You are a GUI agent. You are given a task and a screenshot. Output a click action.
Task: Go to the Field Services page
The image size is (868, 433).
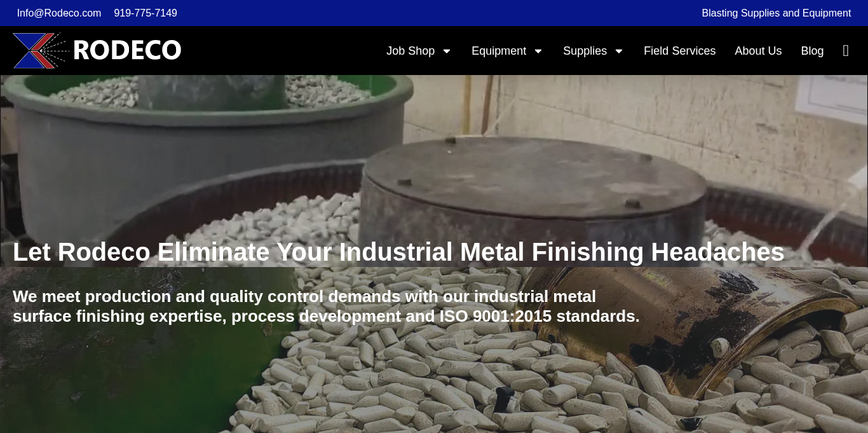click(679, 51)
